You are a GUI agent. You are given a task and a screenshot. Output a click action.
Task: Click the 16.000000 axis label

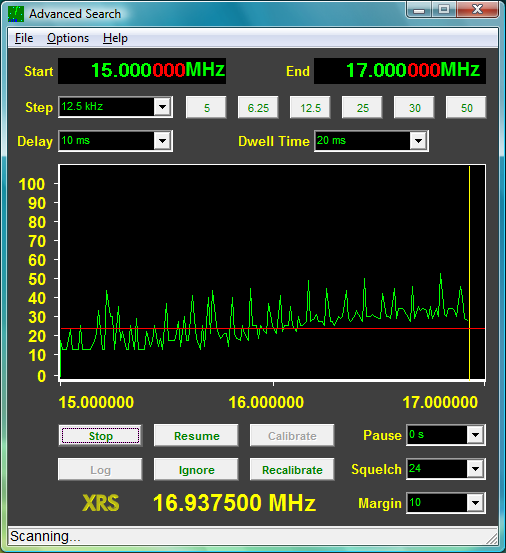pos(266,402)
